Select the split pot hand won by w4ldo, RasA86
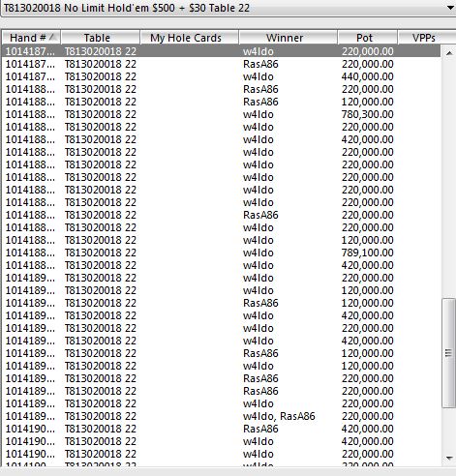This screenshot has height=476, width=456. (x=222, y=416)
